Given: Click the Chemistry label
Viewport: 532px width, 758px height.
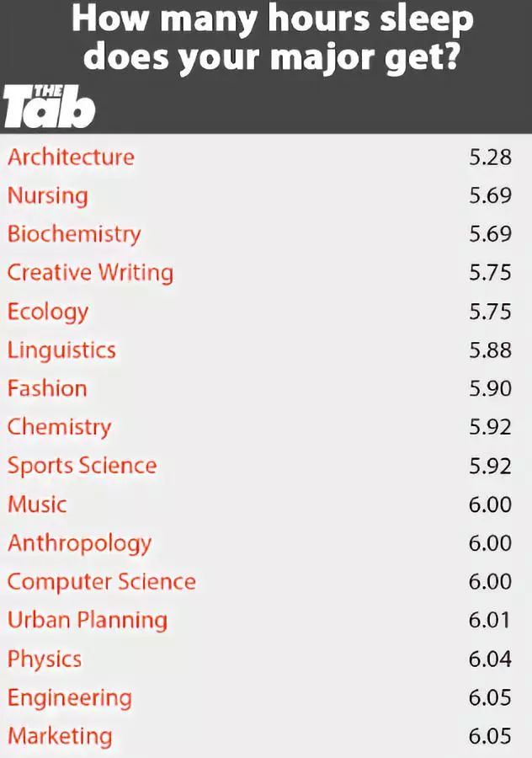Looking at the screenshot, I should [x=60, y=427].
